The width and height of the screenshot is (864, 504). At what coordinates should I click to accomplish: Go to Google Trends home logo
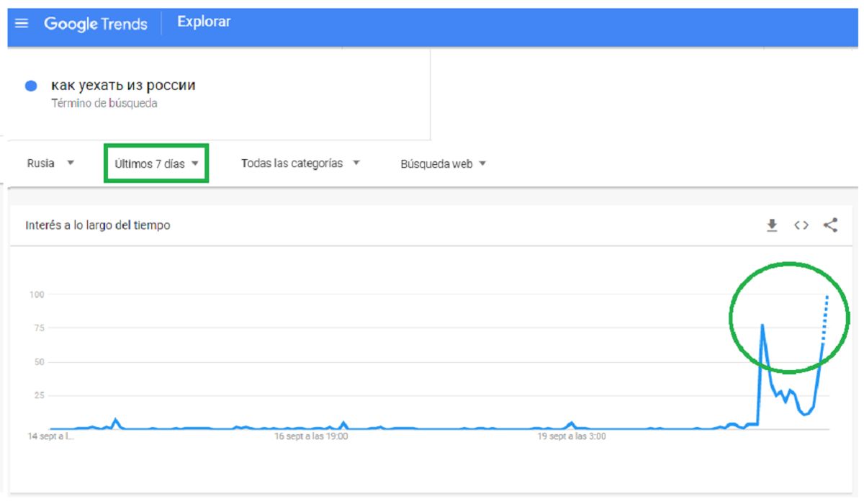[95, 23]
